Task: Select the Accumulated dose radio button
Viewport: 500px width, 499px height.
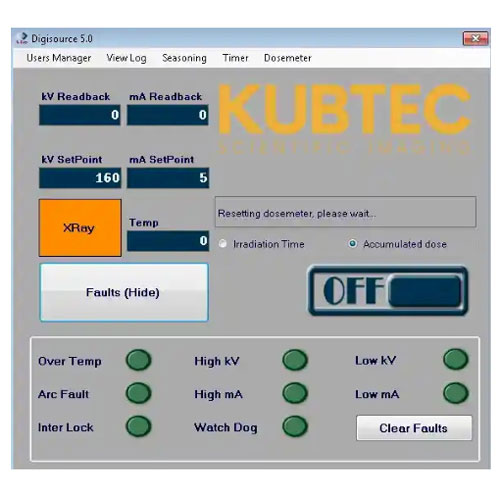Action: (x=352, y=244)
